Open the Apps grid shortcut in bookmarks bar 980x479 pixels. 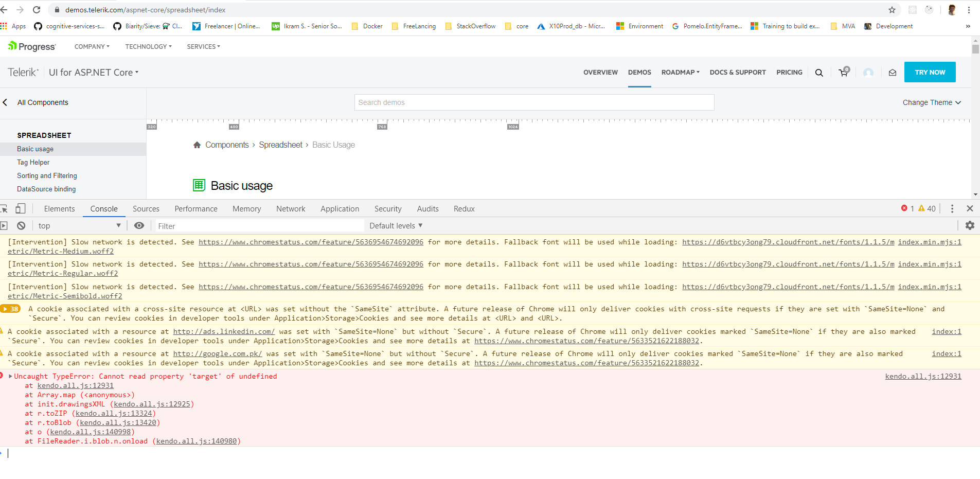(x=14, y=26)
